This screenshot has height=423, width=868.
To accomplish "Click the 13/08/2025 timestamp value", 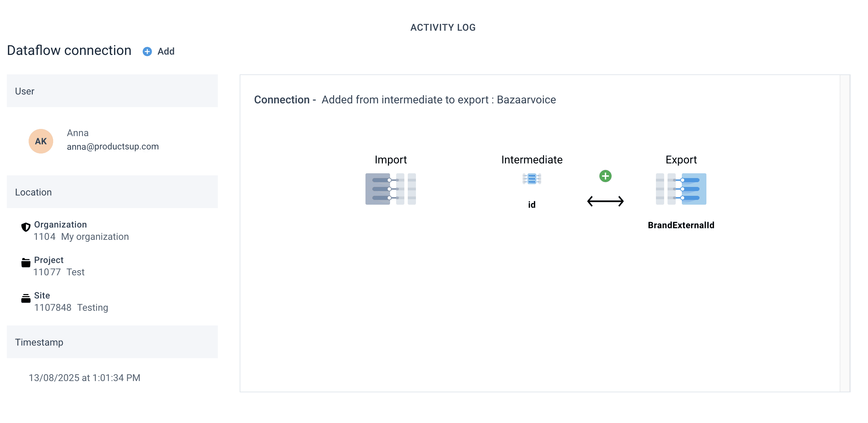I will click(85, 378).
